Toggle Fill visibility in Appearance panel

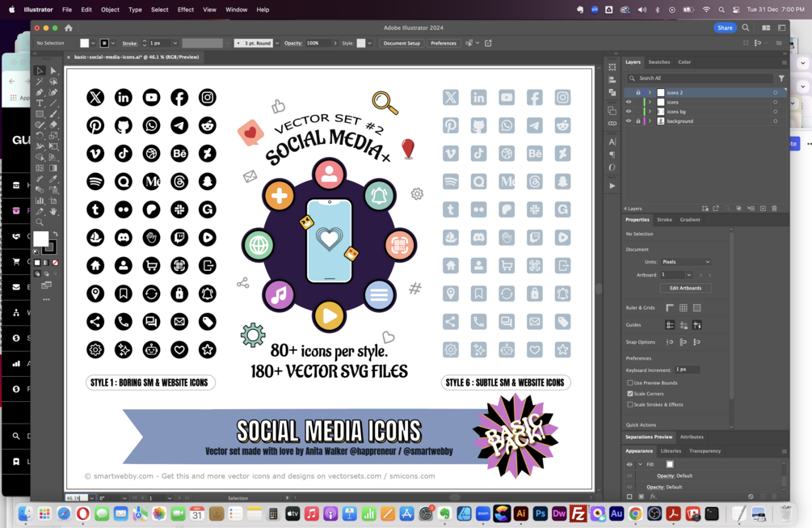click(x=629, y=464)
